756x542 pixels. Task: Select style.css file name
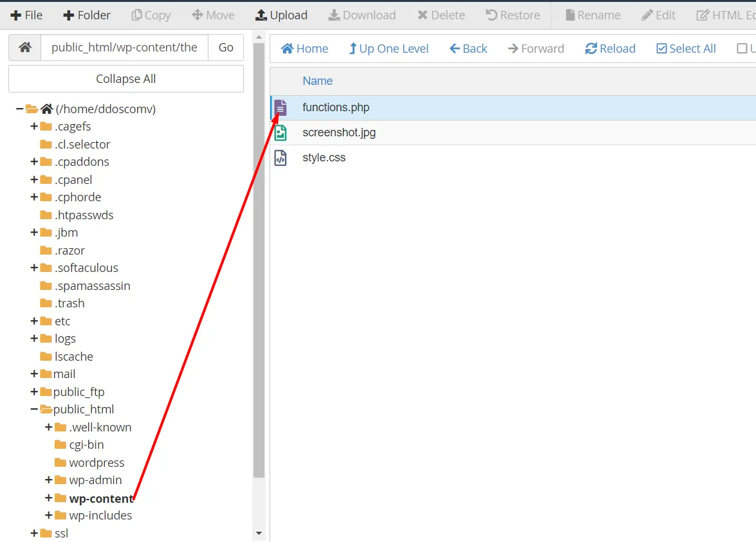point(324,158)
